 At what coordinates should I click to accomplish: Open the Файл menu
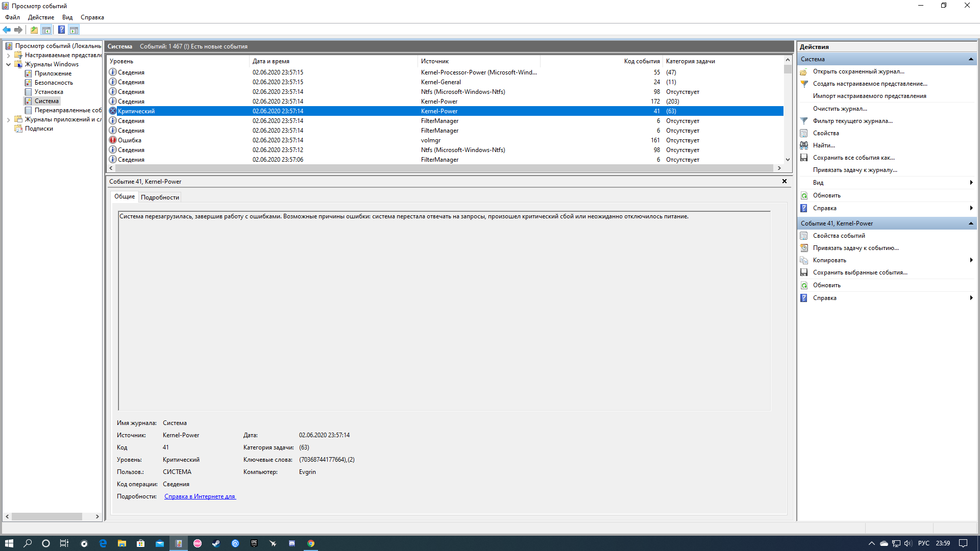point(13,17)
